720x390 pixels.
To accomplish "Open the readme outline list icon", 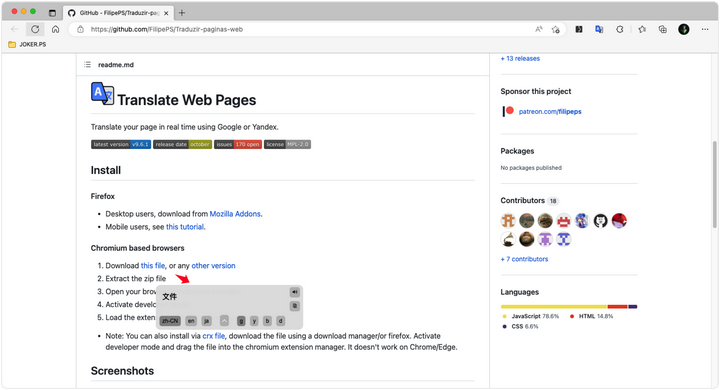I will 87,65.
